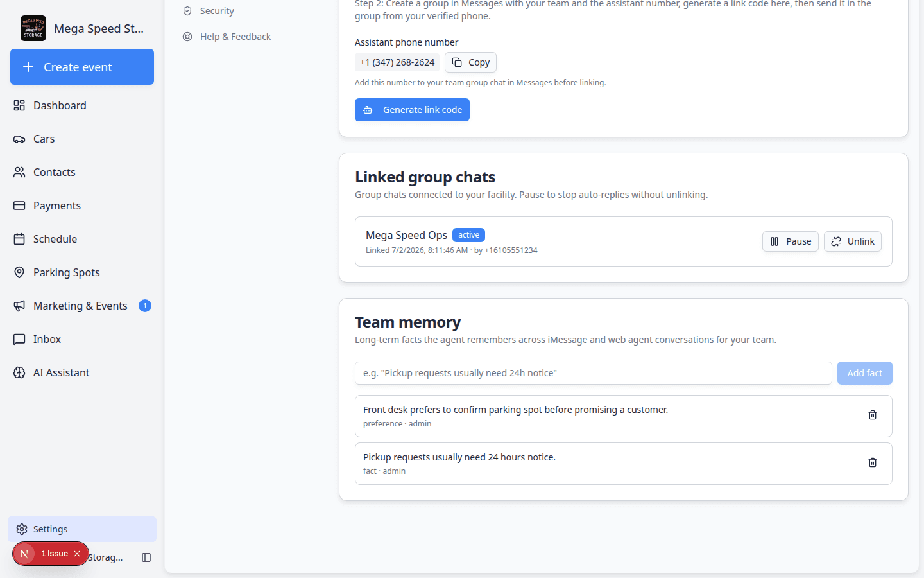Navigate to Parking Spots
This screenshot has width=924, height=578.
pos(82,272)
